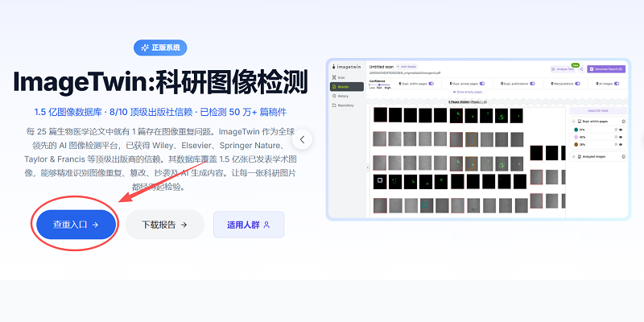Toggle visibility eye for teal match
Image resolution: width=644 pixels, height=322 pixels.
tap(621, 130)
